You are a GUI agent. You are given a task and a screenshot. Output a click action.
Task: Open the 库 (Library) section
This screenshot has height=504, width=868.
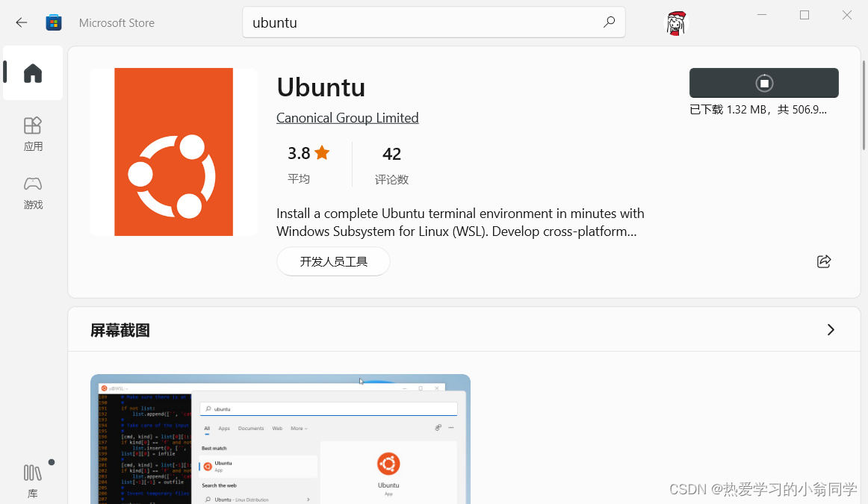pyautogui.click(x=33, y=482)
